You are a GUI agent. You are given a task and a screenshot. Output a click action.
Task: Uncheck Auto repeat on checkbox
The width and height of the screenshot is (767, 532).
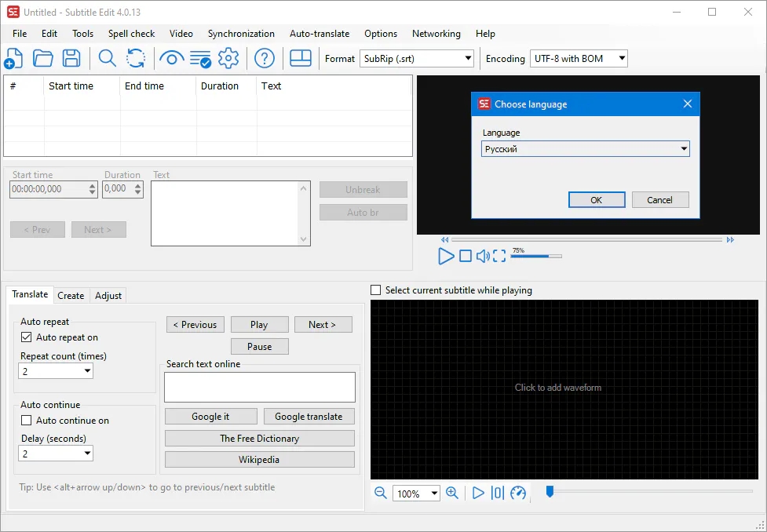click(x=27, y=337)
